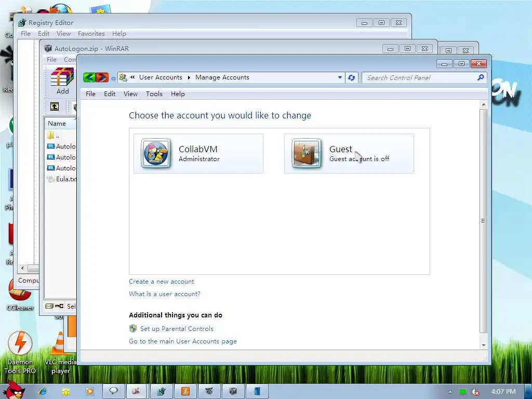Open the WinRAR File menu
The width and height of the screenshot is (532, 399).
pos(51,59)
